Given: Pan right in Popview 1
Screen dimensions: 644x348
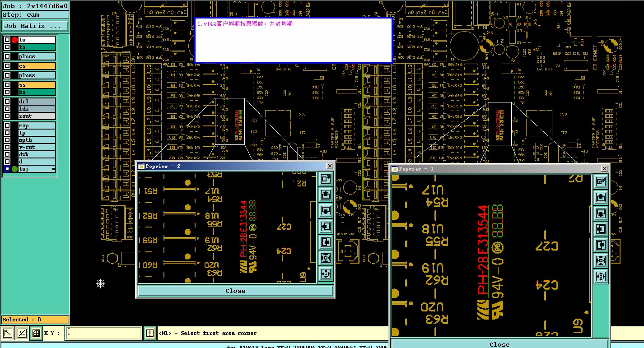Looking at the screenshot, I should point(601,245).
